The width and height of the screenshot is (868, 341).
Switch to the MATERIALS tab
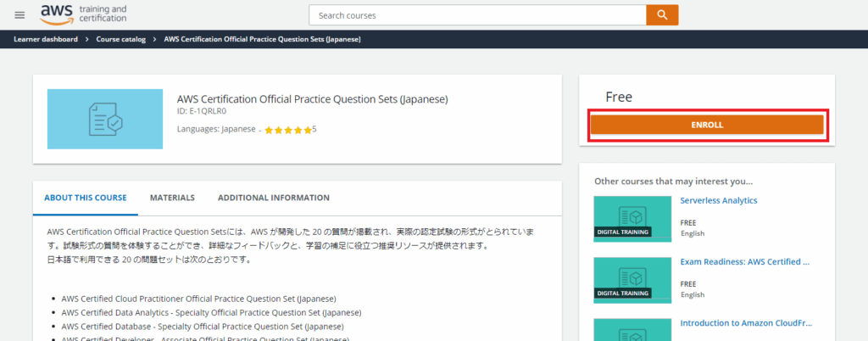[172, 198]
